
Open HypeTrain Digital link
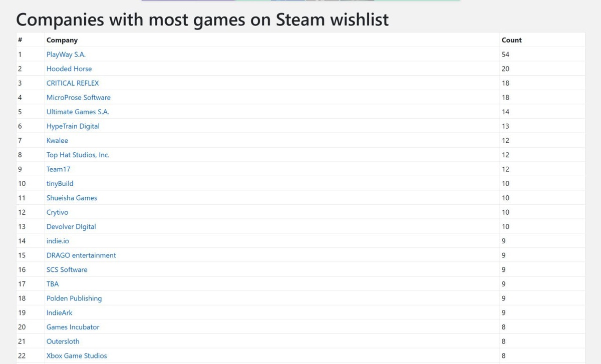point(73,126)
